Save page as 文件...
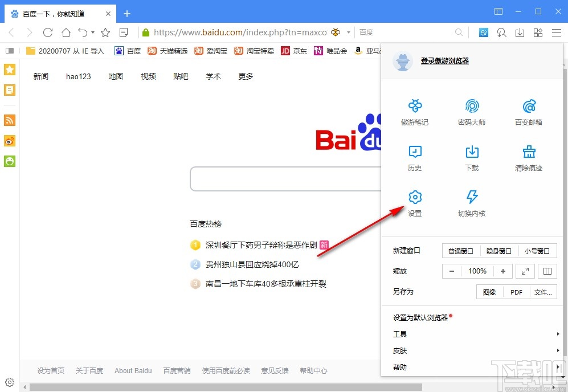The width and height of the screenshot is (568, 392). tap(543, 292)
